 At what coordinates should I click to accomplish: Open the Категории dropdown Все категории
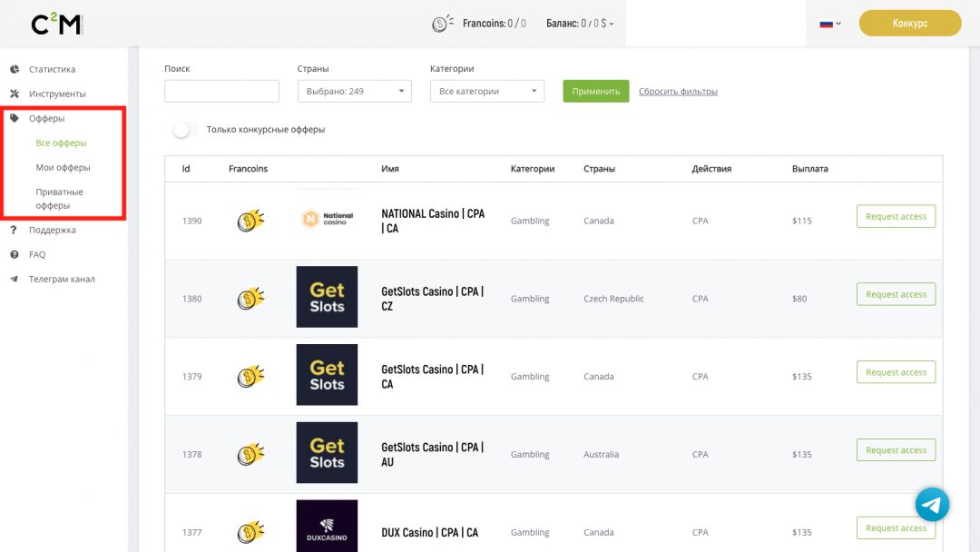[487, 92]
